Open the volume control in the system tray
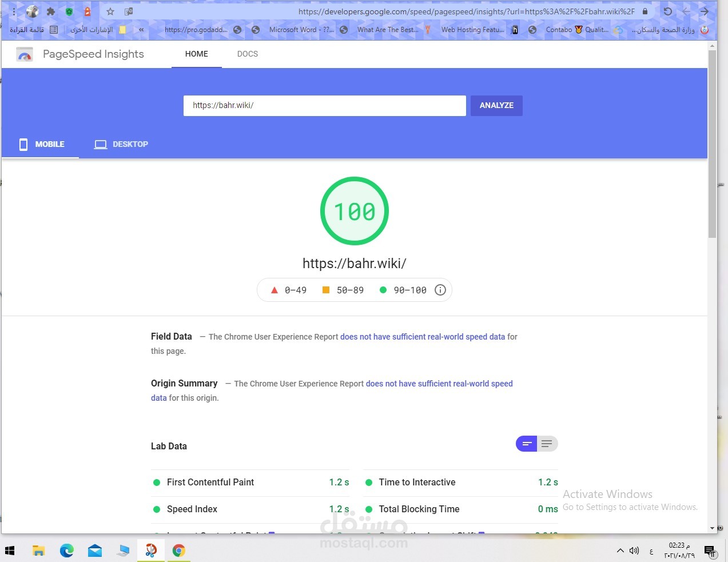 pos(634,551)
